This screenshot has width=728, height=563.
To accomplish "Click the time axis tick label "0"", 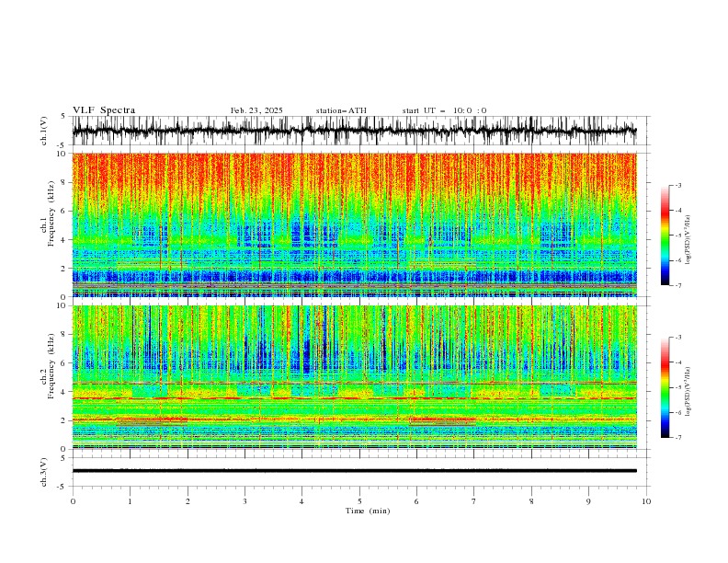I will [73, 501].
